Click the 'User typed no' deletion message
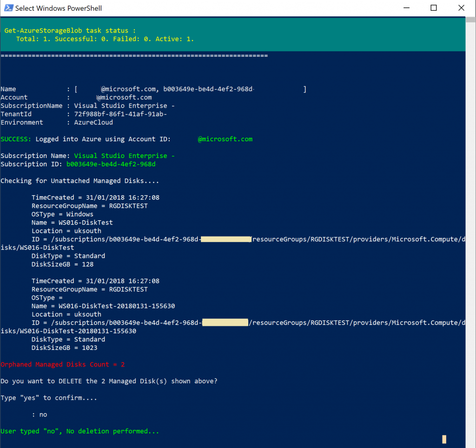This screenshot has width=476, height=448. pos(79,431)
